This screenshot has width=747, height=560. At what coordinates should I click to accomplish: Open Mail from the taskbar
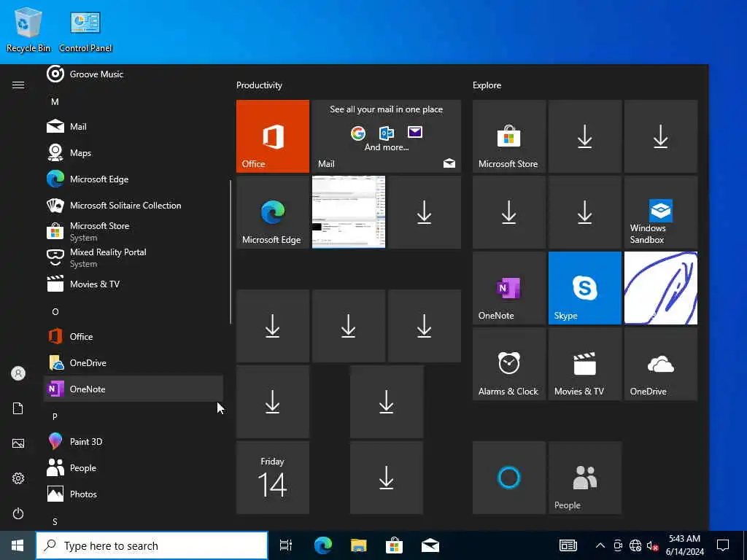(430, 545)
